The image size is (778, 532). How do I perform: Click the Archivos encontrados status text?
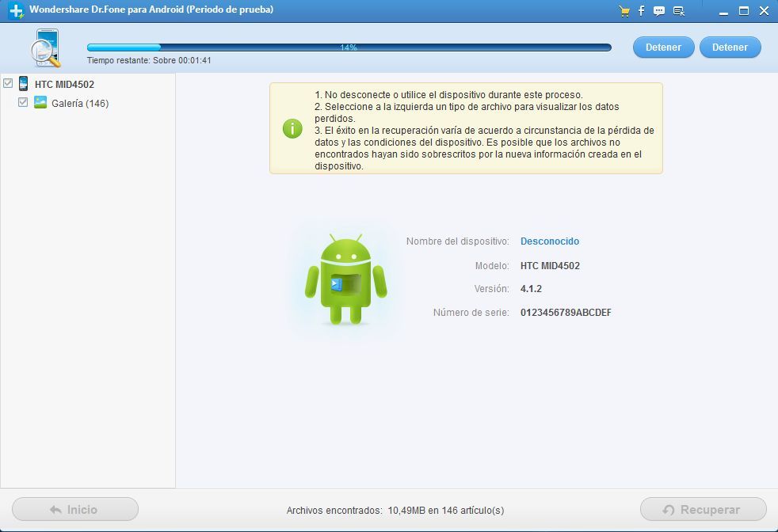[x=395, y=510]
